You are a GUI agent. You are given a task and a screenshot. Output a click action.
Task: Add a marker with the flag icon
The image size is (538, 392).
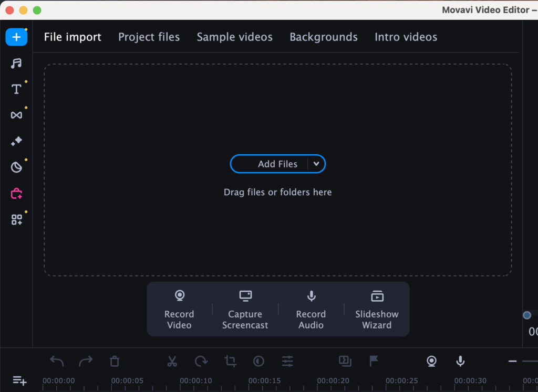click(374, 361)
